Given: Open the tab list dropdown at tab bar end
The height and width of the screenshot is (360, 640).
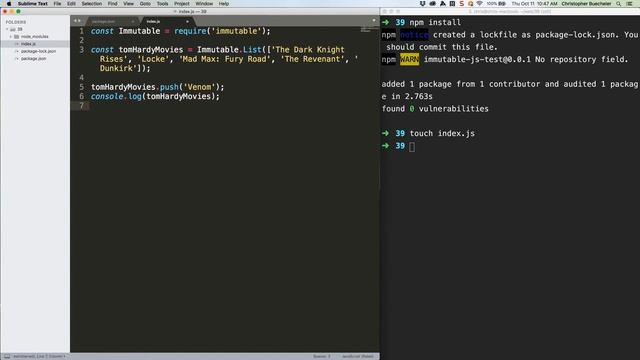Looking at the screenshot, I should 374,20.
